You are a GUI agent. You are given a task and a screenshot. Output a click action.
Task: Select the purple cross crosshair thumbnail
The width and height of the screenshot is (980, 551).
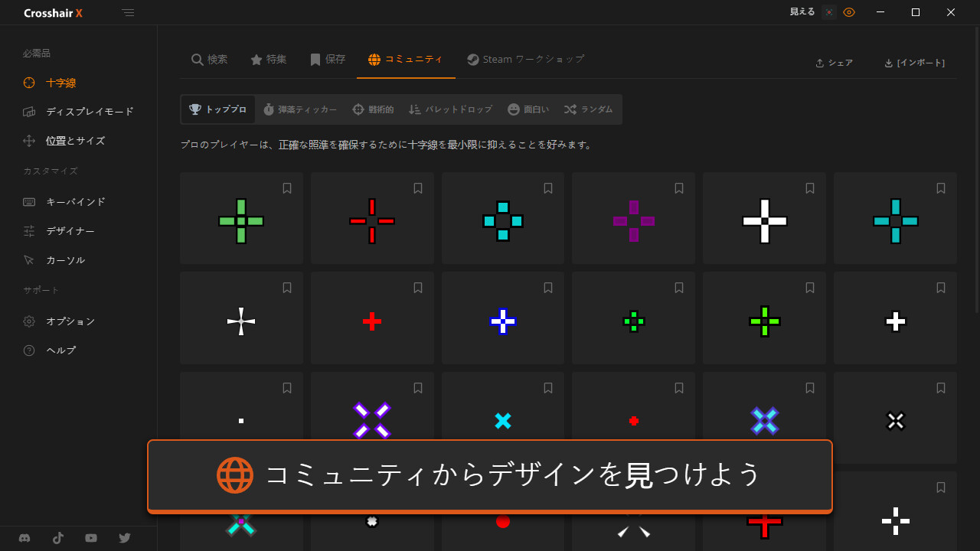(x=633, y=221)
